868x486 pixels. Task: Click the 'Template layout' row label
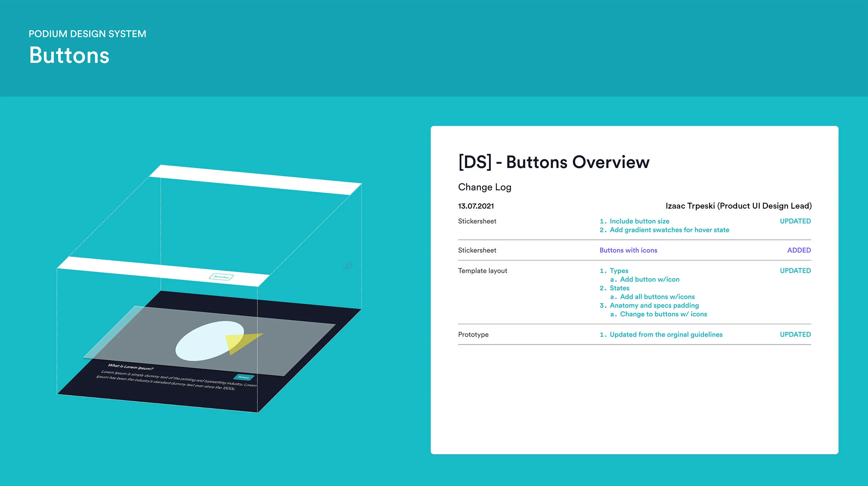(482, 271)
